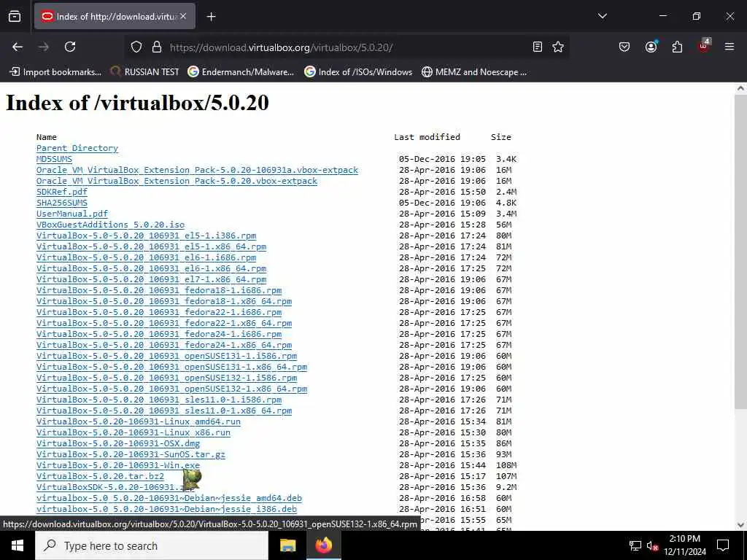Screen dimensions: 747x560
Task: Download sles11.0-1.x86_64.rpm package
Action: tap(164, 411)
